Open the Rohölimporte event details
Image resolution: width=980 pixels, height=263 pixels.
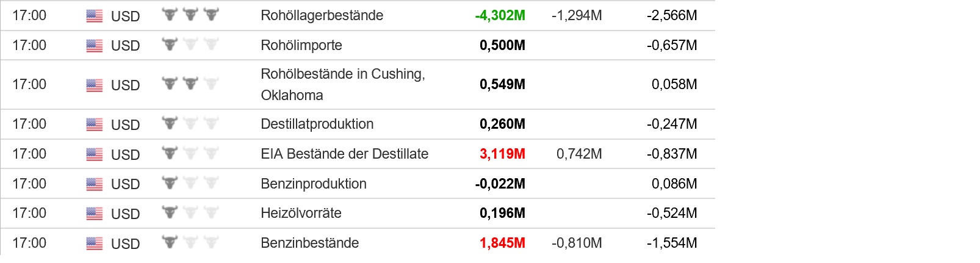click(301, 45)
